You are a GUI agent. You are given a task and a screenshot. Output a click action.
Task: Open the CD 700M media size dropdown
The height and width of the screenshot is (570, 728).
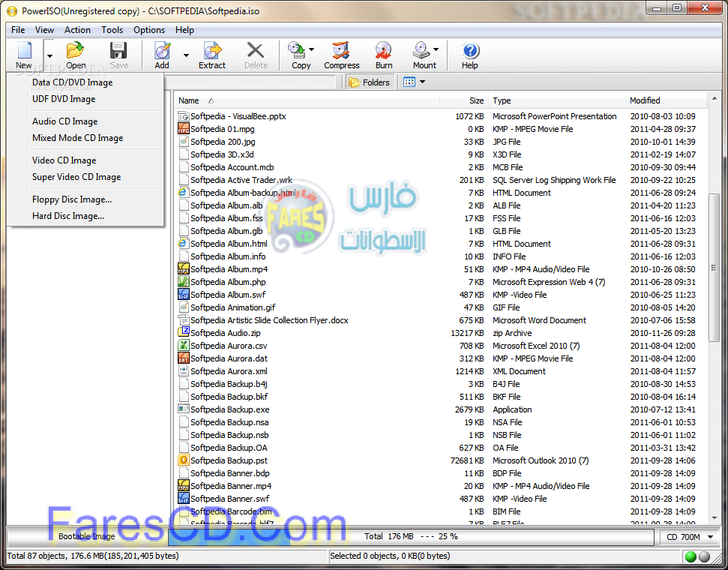(x=690, y=537)
